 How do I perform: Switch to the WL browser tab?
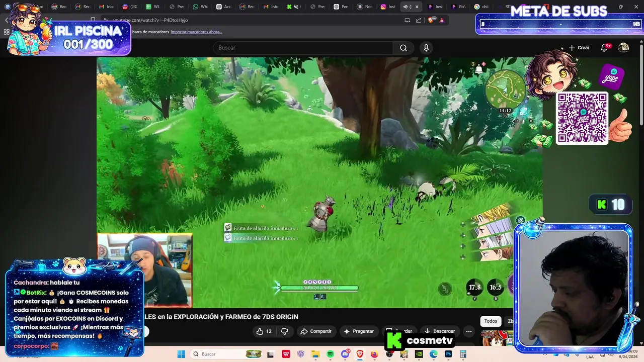153,7
